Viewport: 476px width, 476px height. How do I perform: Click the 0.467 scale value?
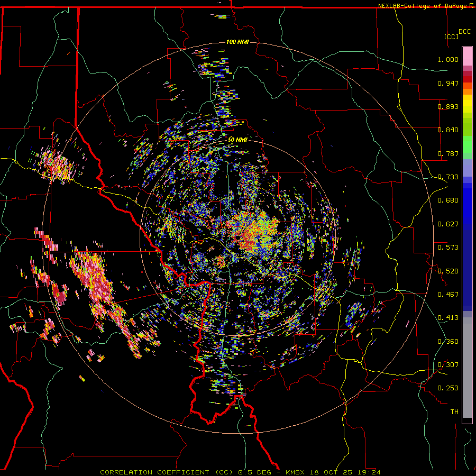click(448, 295)
